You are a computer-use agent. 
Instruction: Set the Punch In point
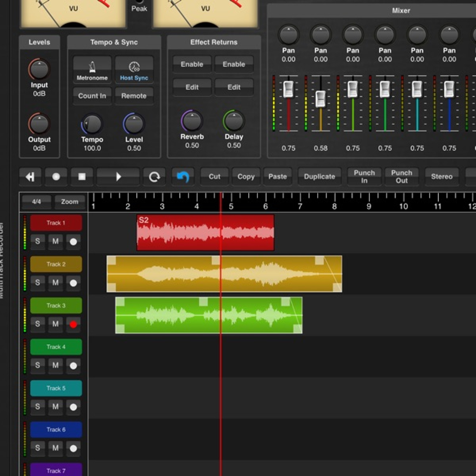(364, 177)
